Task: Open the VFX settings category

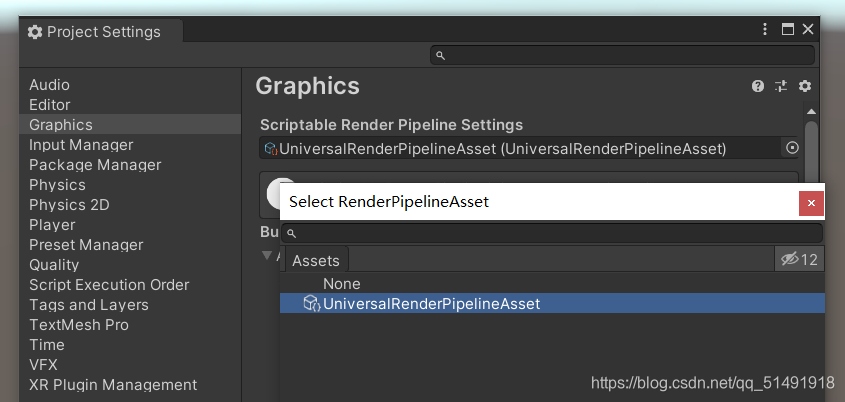Action: tap(130, 364)
